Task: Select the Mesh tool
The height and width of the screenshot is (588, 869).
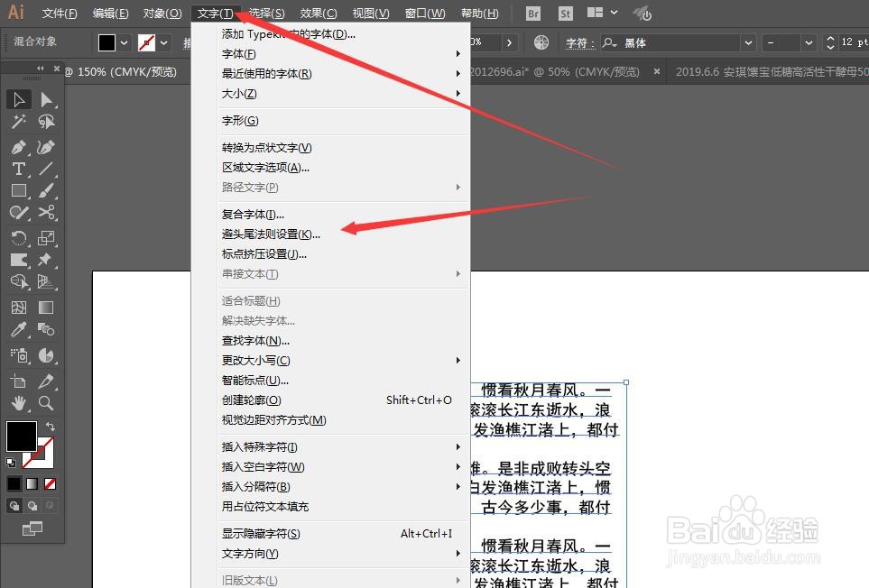Action: click(19, 308)
